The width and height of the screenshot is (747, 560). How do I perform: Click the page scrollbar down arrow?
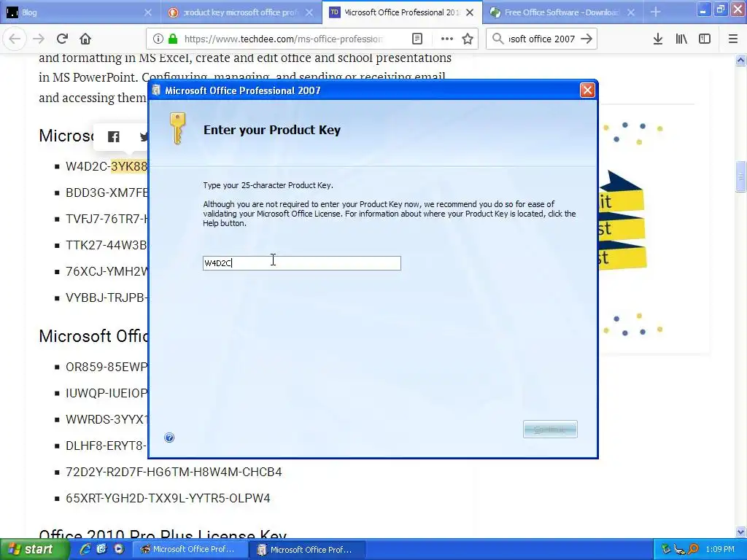pos(740,532)
